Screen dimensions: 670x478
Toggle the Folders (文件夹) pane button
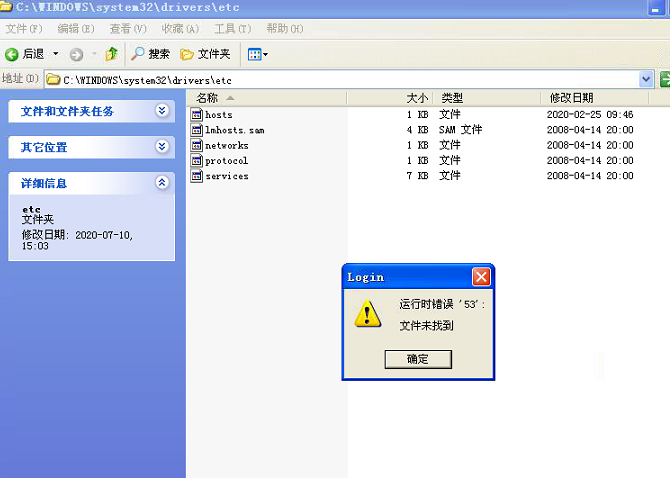click(x=206, y=54)
